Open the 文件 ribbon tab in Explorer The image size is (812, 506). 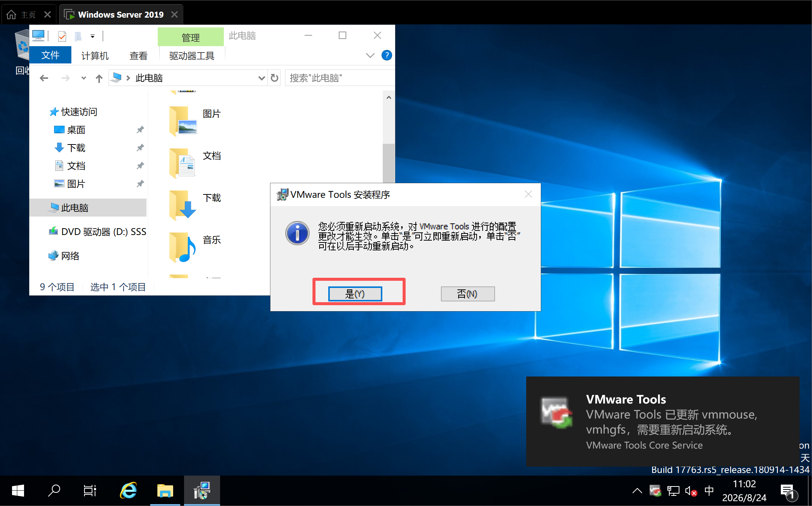pos(50,56)
